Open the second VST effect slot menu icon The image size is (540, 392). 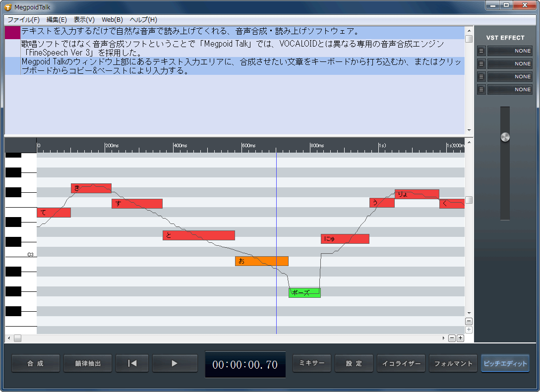tap(481, 63)
